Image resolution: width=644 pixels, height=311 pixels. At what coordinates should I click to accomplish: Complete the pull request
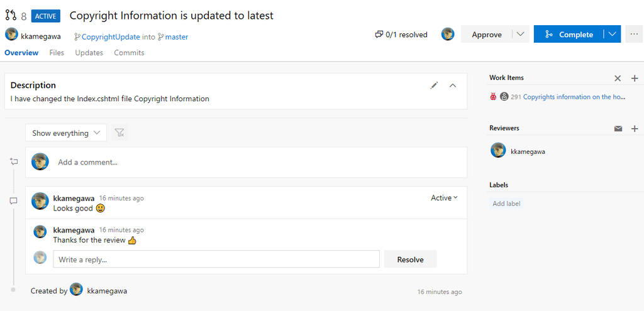click(x=569, y=35)
